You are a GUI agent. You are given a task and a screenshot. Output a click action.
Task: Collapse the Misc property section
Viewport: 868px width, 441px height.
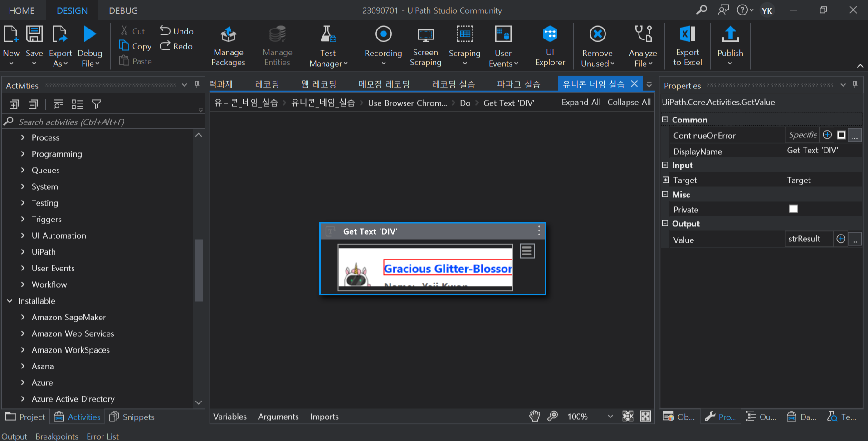pyautogui.click(x=665, y=194)
